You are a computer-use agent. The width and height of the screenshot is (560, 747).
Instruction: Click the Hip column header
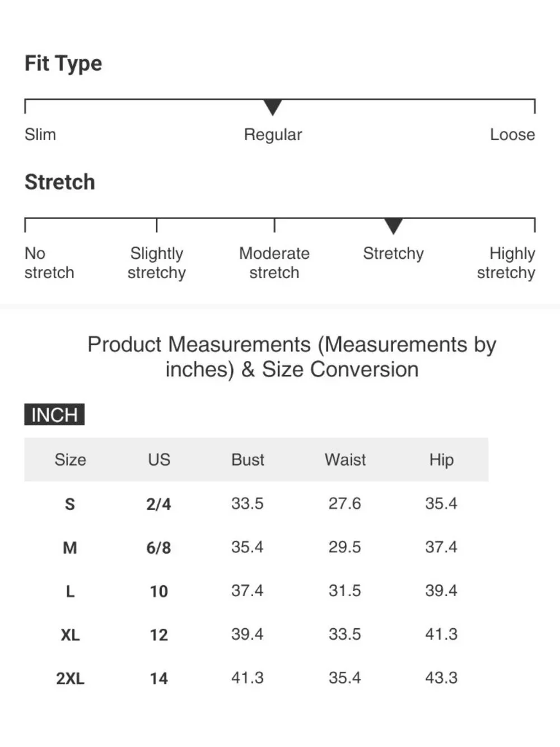[441, 460]
